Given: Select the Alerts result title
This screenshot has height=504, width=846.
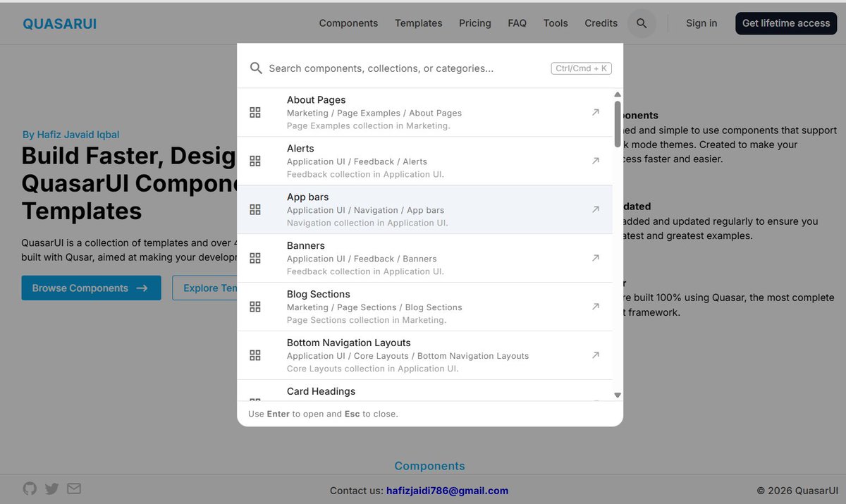Looking at the screenshot, I should [x=300, y=149].
